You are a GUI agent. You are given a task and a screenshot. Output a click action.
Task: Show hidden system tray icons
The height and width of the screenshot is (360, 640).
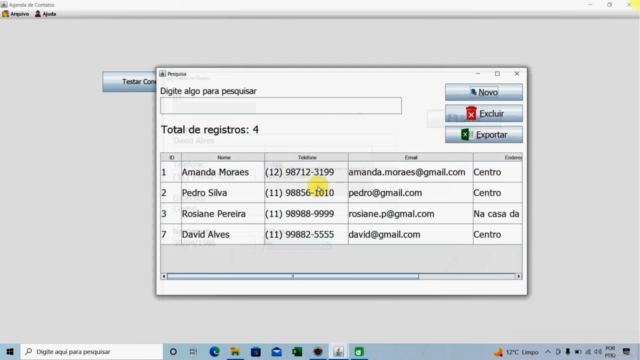548,352
